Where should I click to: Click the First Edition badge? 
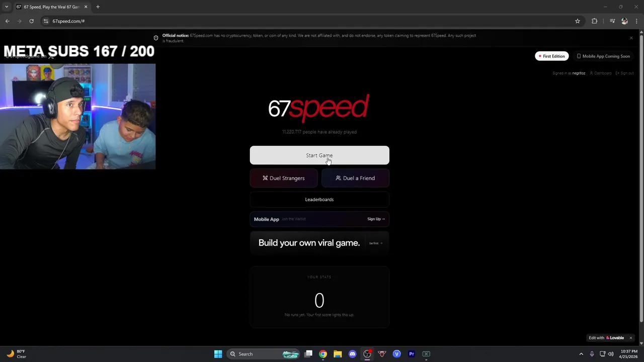(552, 56)
